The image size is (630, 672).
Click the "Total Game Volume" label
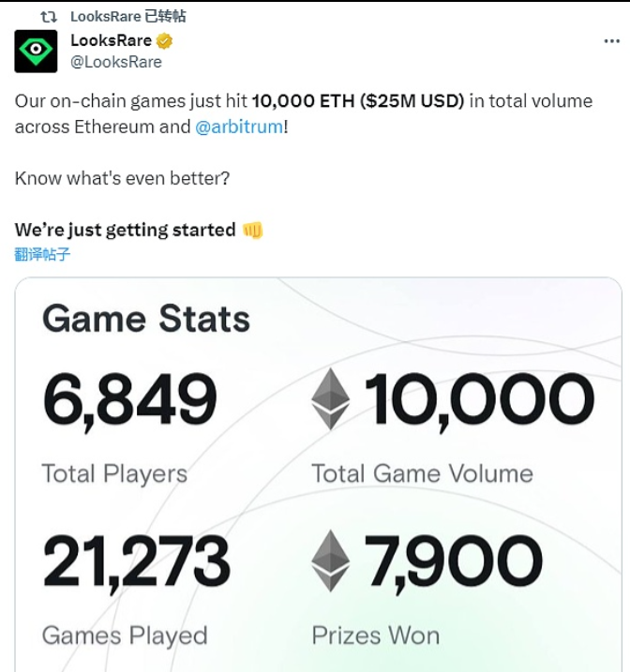pyautogui.click(x=422, y=473)
